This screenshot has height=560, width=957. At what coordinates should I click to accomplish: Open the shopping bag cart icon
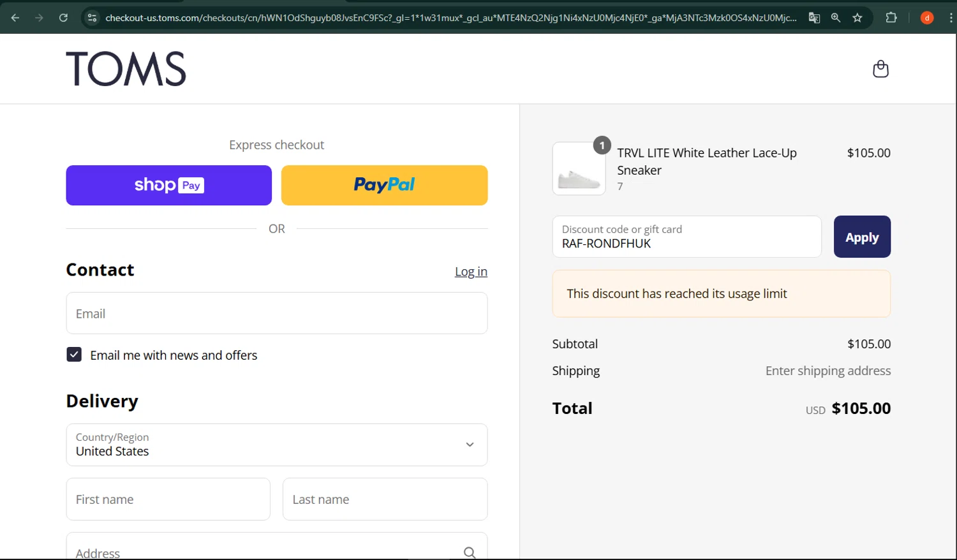[x=880, y=69]
